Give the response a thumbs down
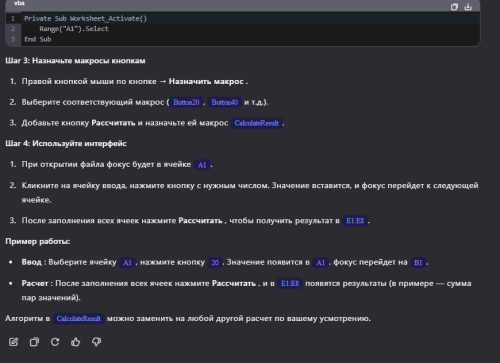Viewport: 500px width, 363px height. (x=96, y=342)
